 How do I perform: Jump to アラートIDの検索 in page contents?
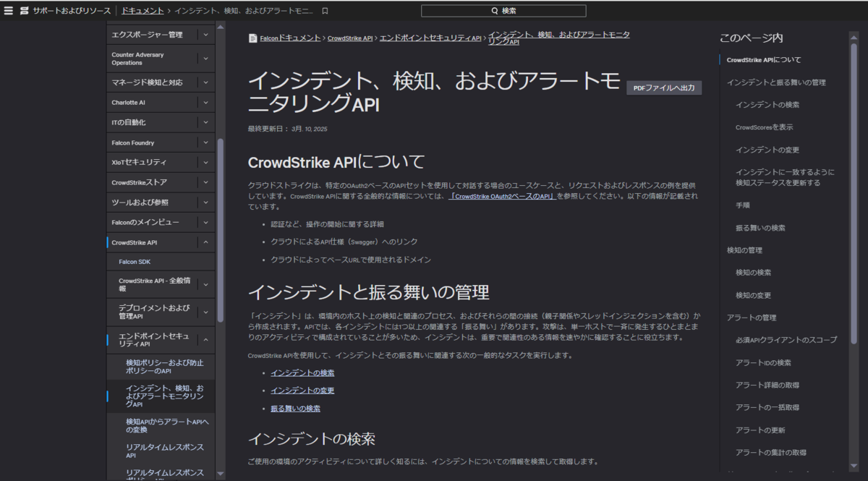click(x=763, y=362)
